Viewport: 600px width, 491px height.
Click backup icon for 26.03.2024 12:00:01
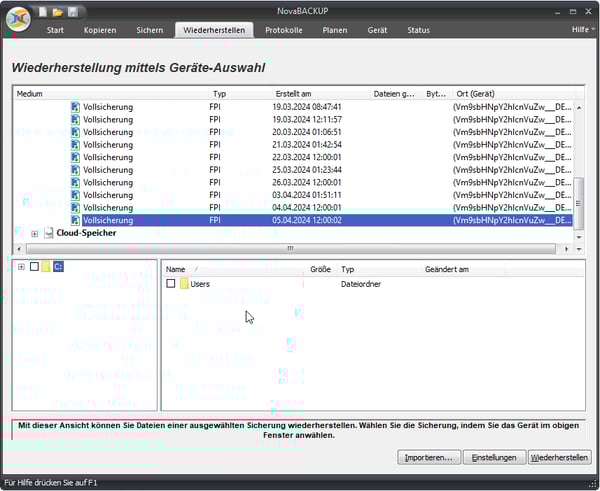pyautogui.click(x=75, y=183)
